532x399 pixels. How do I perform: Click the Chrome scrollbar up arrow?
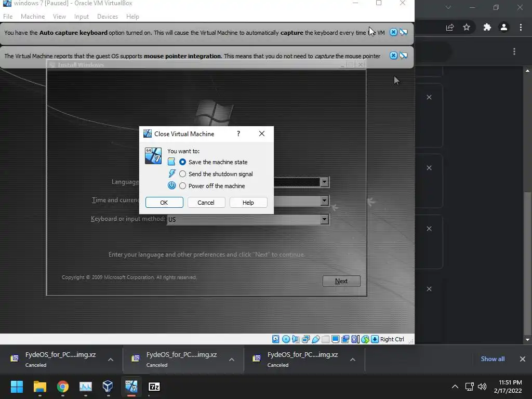[x=527, y=71]
